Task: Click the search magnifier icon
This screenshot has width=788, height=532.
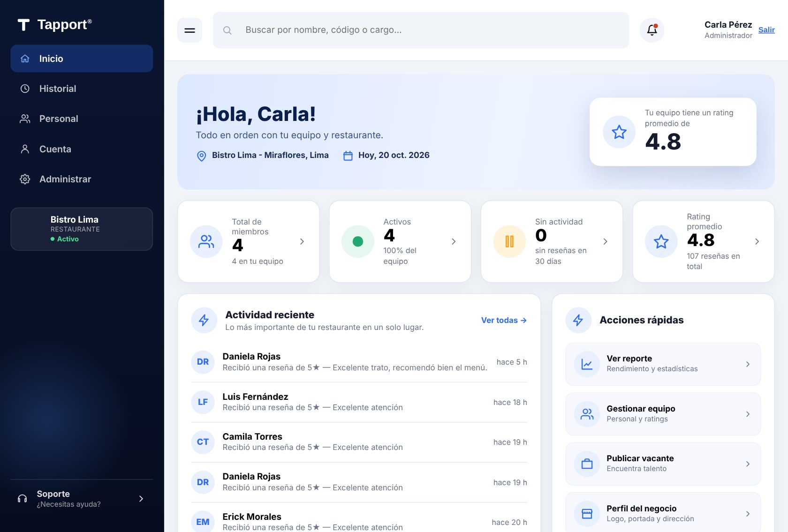Action: pyautogui.click(x=227, y=30)
